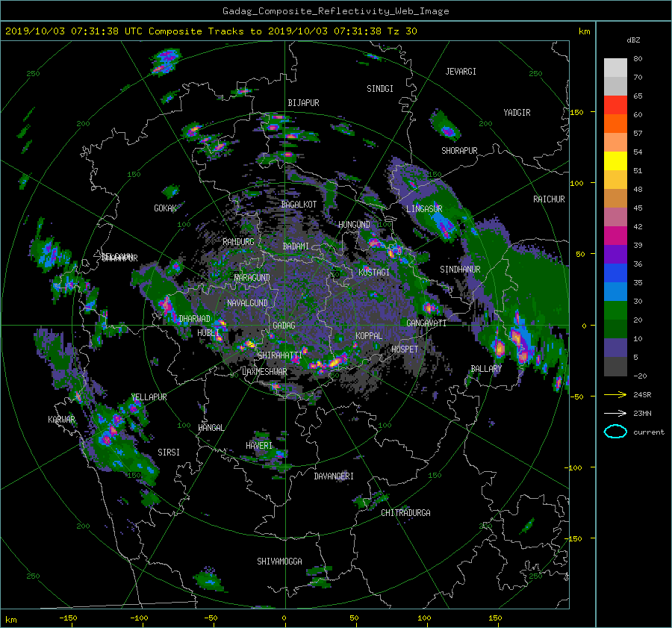Click the NAVALGUND city label

coord(247,303)
